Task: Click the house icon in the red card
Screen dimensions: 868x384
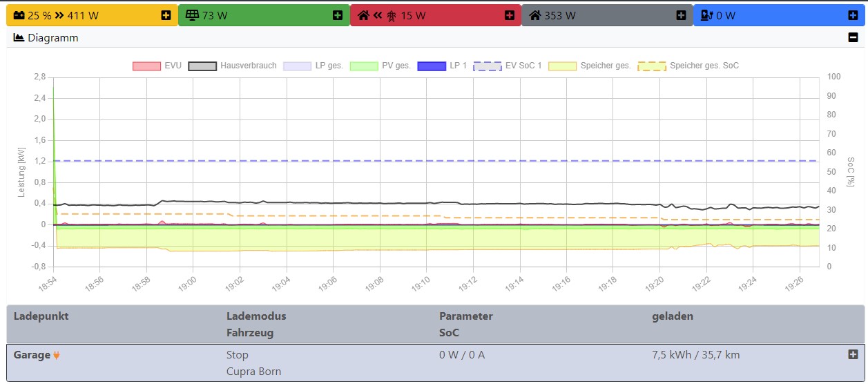Action: (363, 15)
